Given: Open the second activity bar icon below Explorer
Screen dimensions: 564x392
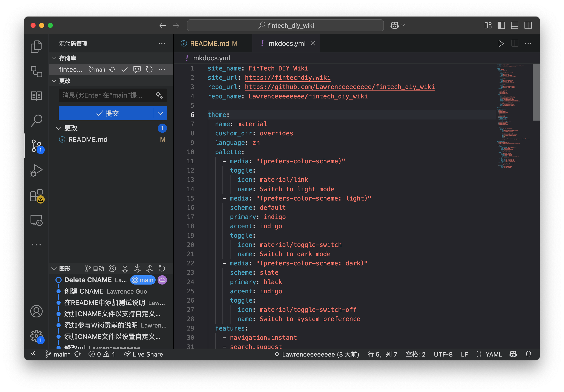Looking at the screenshot, I should (36, 71).
